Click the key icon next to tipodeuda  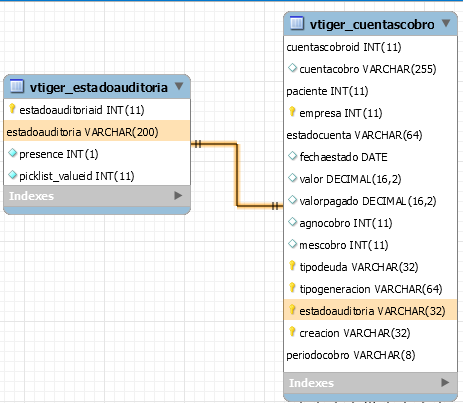point(292,265)
